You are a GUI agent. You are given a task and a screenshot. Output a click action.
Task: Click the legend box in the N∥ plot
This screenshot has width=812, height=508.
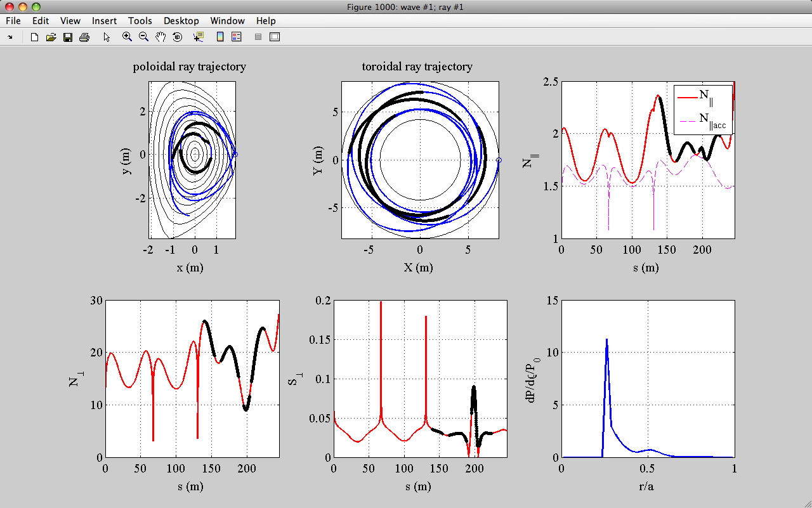pos(703,110)
